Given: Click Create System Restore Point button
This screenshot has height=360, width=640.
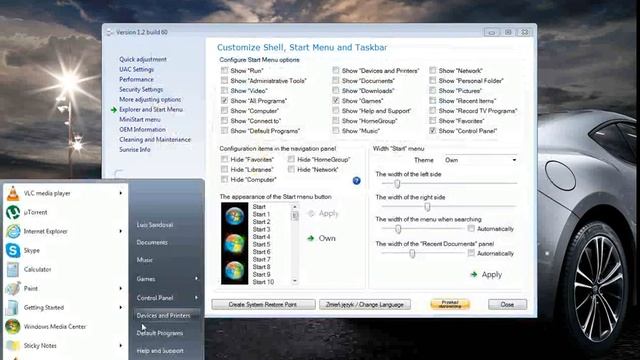Looking at the screenshot, I should coord(263,304).
